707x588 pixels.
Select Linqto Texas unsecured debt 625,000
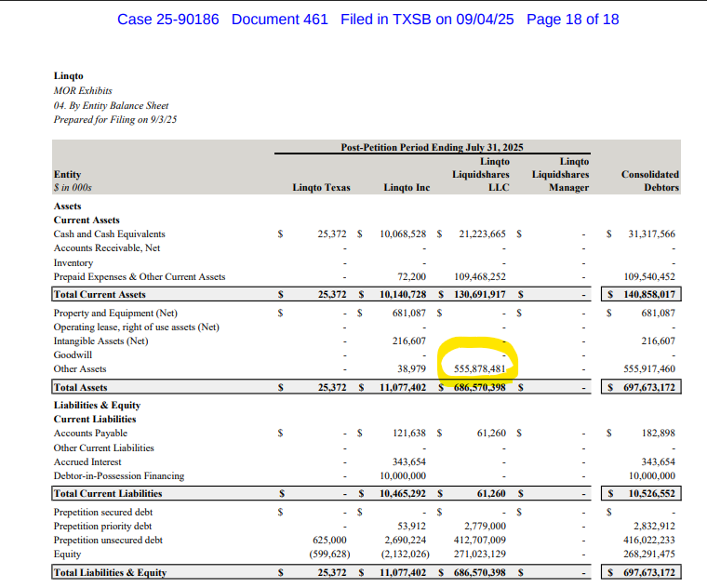pos(329,541)
